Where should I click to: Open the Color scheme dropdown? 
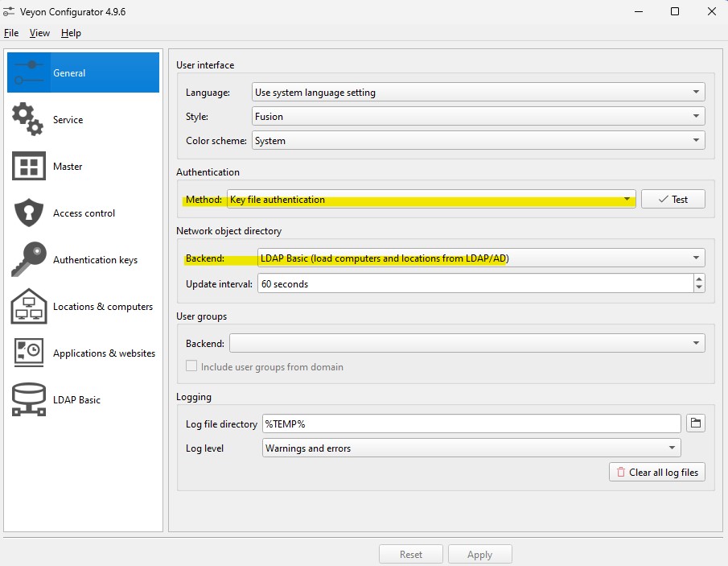(478, 140)
